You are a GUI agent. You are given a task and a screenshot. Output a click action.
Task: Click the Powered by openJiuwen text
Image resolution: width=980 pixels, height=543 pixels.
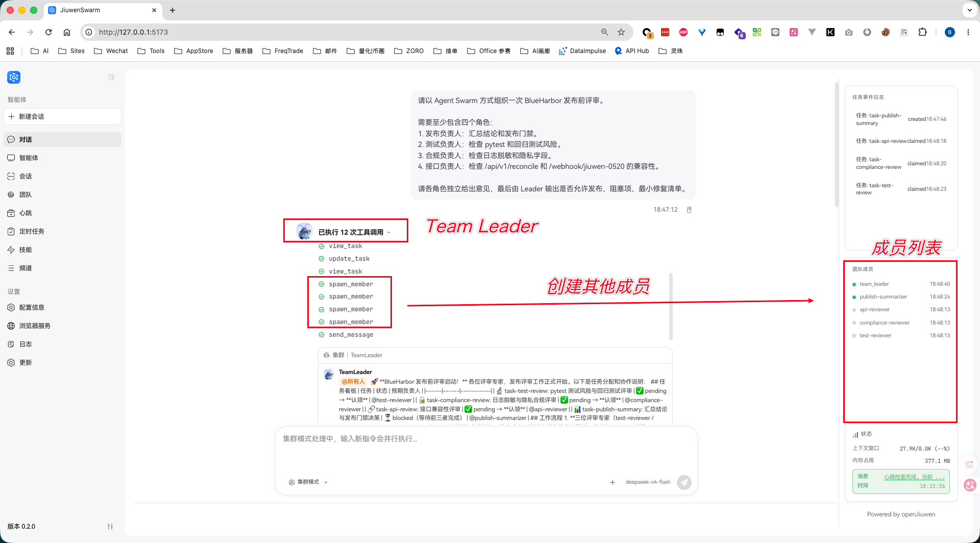[x=901, y=514]
